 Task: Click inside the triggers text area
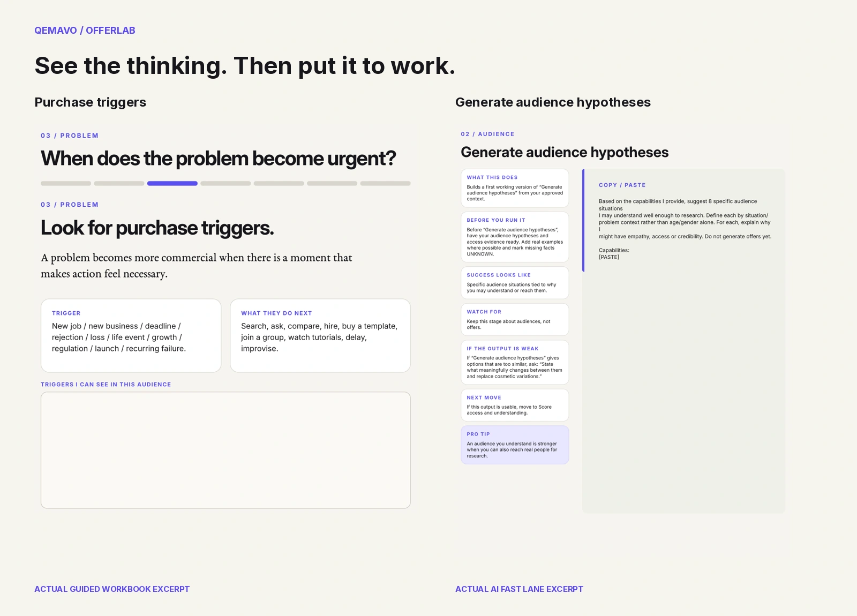coord(225,450)
